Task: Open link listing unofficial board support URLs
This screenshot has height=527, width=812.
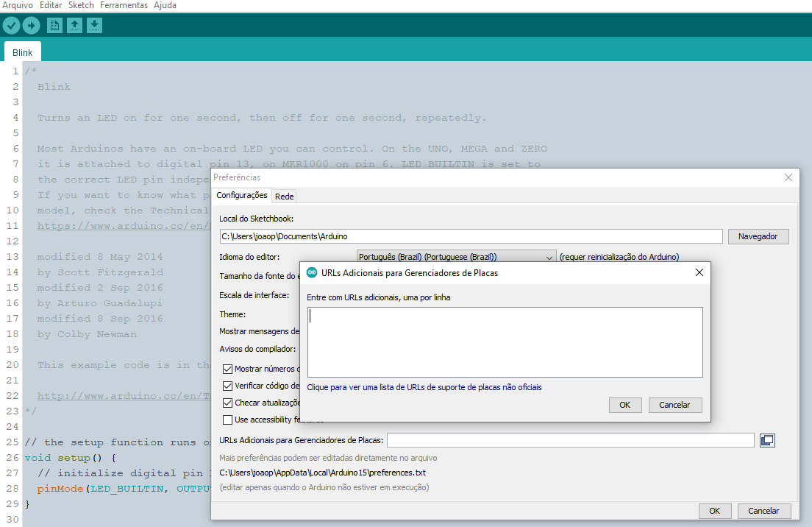Action: pos(424,387)
